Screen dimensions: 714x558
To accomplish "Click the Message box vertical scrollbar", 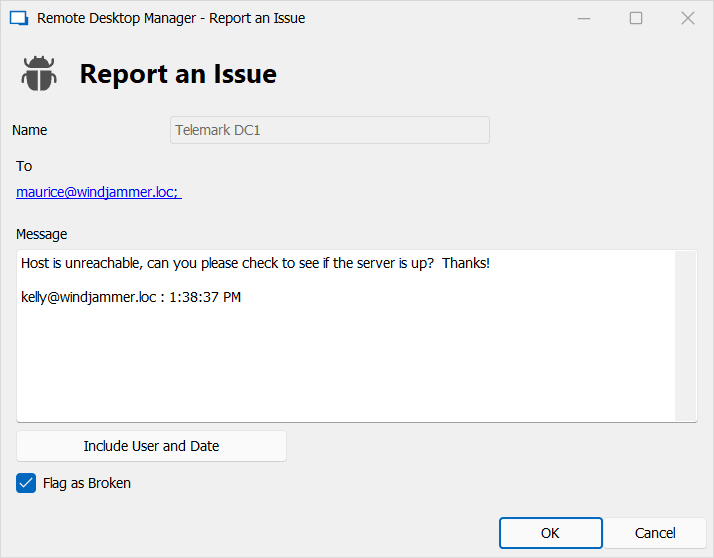I will (x=685, y=336).
